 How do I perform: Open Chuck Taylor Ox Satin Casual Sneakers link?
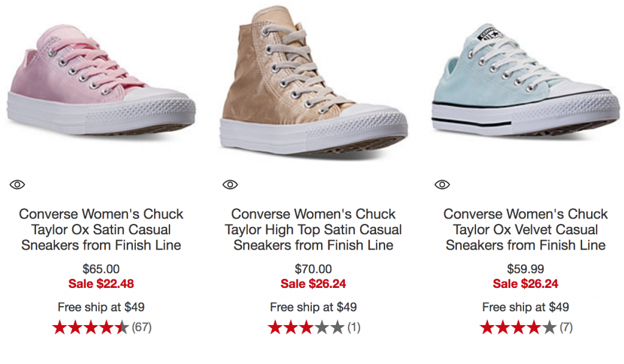[x=101, y=230]
